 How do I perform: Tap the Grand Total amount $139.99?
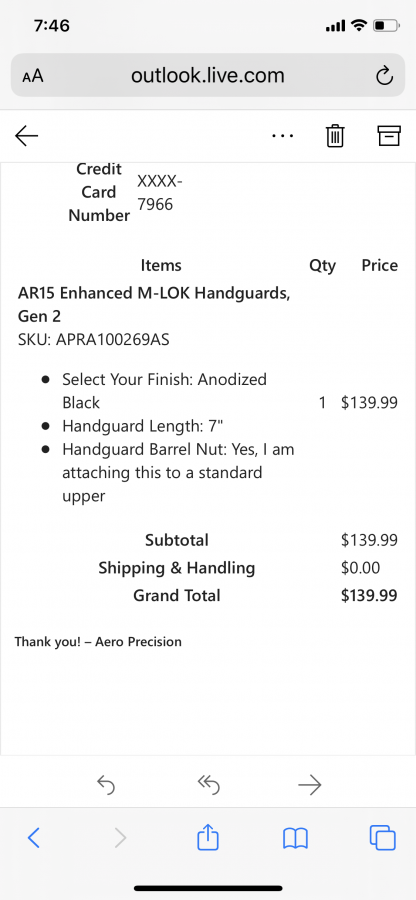[369, 596]
